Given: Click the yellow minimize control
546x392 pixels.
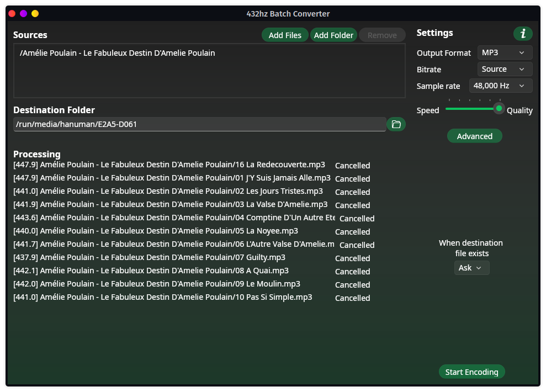Looking at the screenshot, I should coord(35,12).
